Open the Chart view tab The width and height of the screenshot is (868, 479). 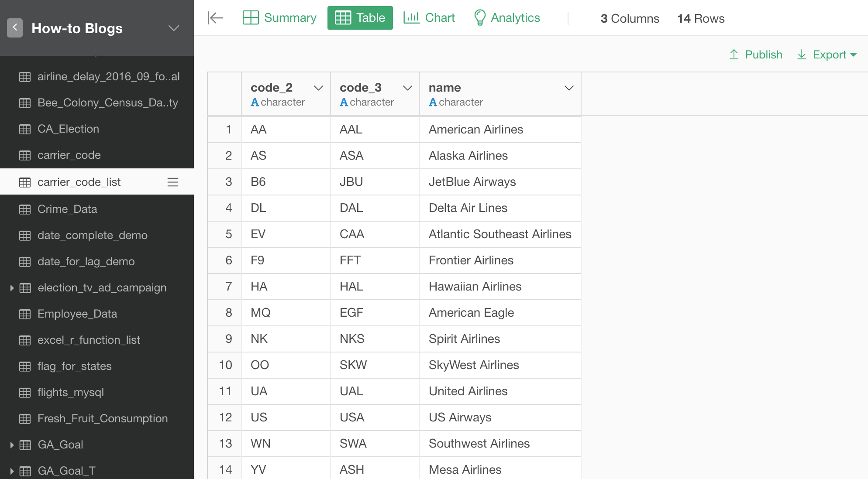(x=429, y=18)
